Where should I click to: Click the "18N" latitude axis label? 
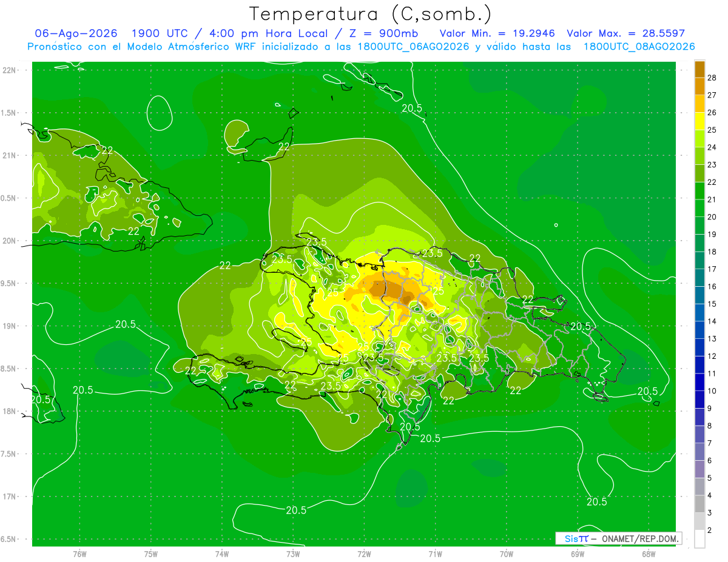10,411
